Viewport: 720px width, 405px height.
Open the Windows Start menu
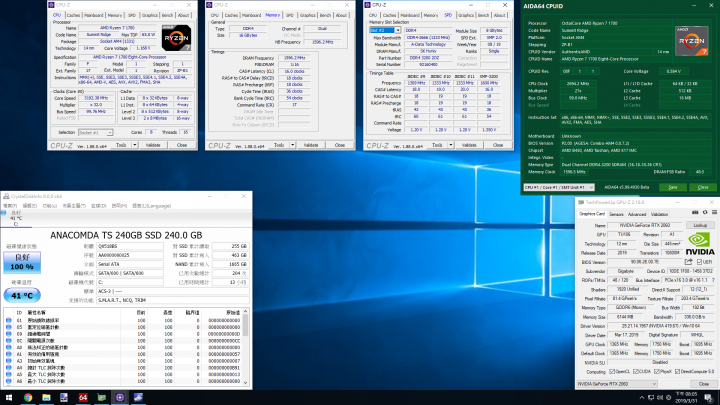click(8, 398)
